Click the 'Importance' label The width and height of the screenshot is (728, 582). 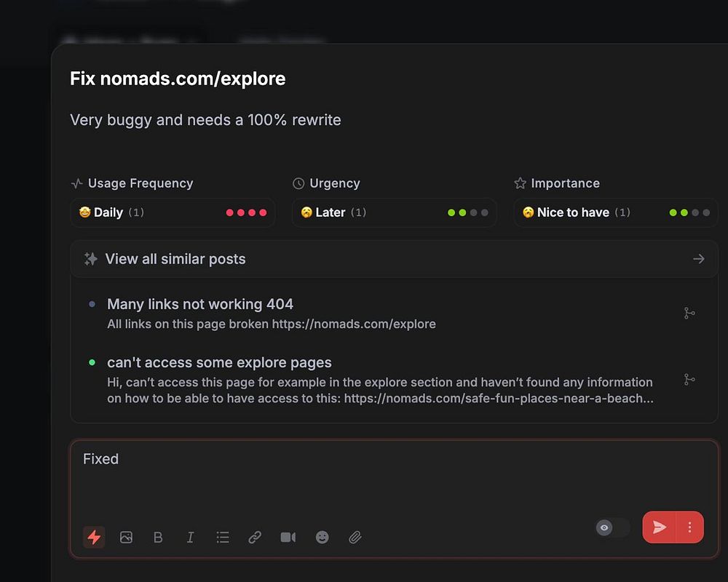tap(566, 183)
